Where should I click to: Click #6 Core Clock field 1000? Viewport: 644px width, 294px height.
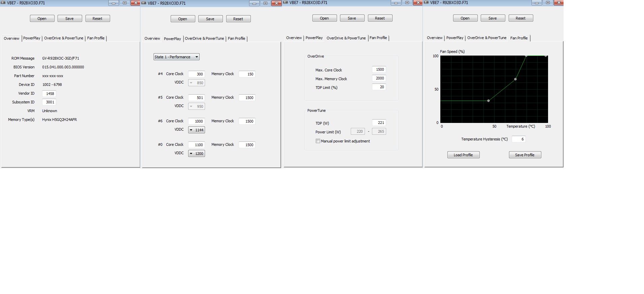tap(197, 121)
